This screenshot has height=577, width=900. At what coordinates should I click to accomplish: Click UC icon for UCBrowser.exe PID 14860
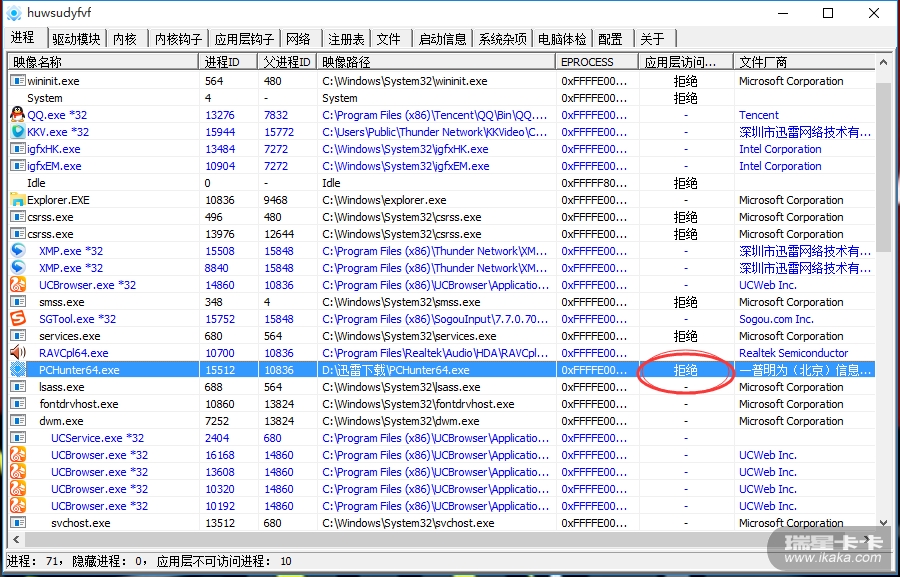[18, 285]
